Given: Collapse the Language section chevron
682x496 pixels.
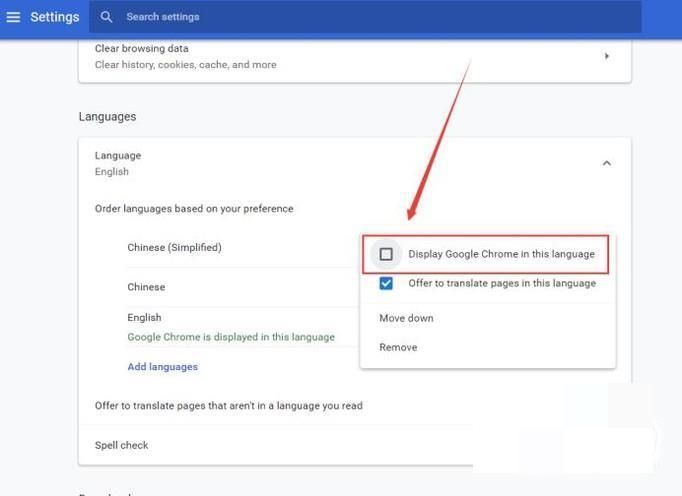Looking at the screenshot, I should pos(607,163).
